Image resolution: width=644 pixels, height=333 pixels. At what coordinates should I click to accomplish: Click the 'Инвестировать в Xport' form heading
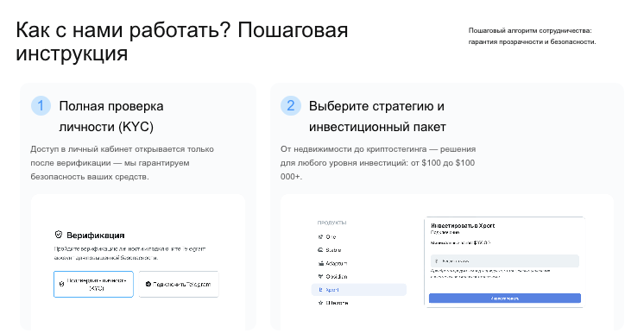click(463, 225)
